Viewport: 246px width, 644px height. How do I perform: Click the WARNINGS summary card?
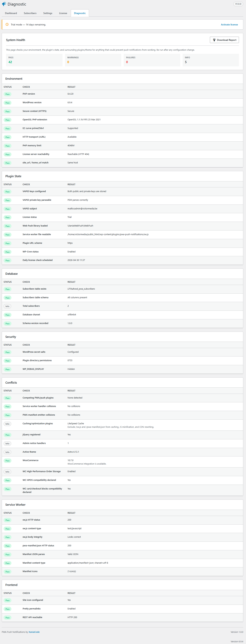point(93,60)
